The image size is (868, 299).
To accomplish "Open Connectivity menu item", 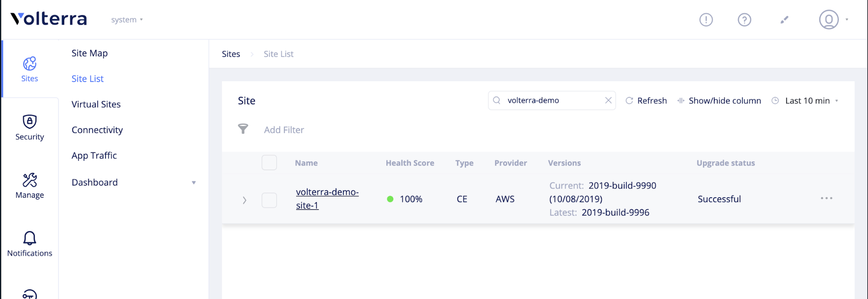I will [97, 130].
